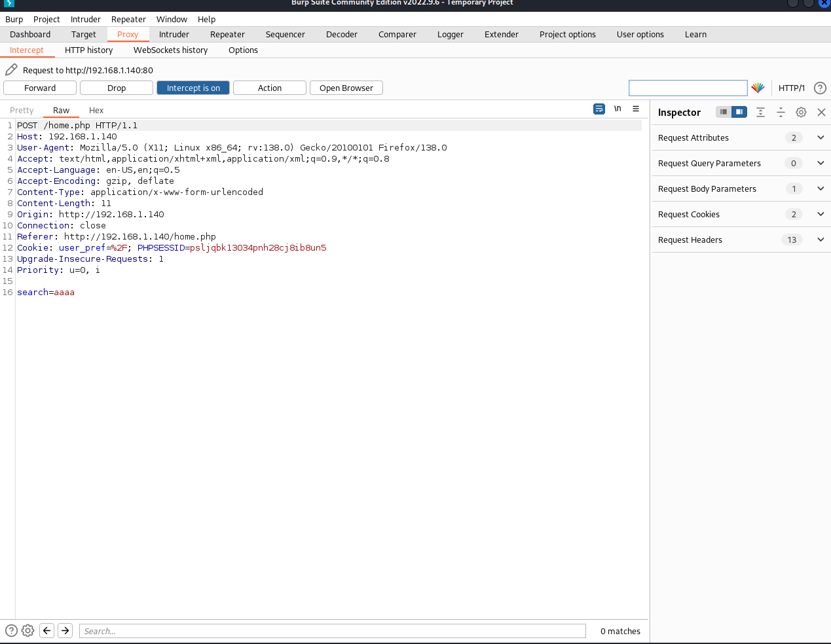Click the 'POST /home.php HTTP/1.1' request line
This screenshot has width=831, height=644.
[77, 125]
